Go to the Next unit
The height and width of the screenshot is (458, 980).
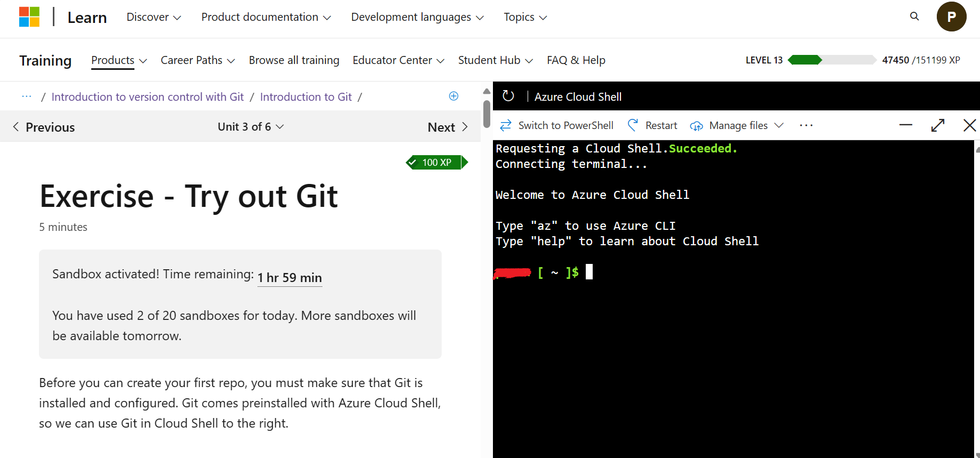(448, 127)
